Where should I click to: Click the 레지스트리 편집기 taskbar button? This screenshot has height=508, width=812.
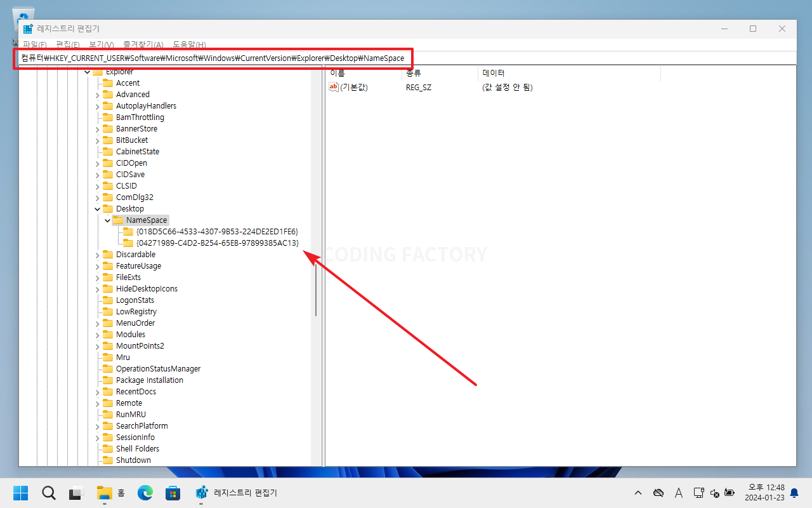[x=237, y=492]
